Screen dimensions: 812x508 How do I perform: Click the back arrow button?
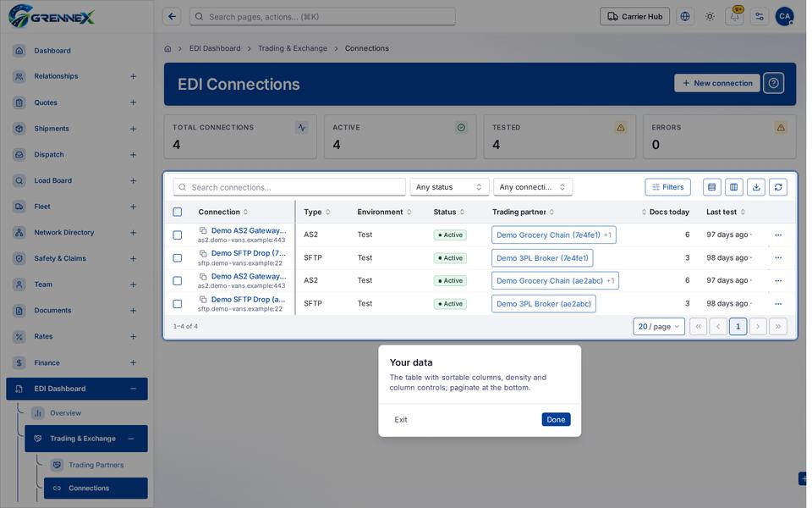[x=172, y=17]
